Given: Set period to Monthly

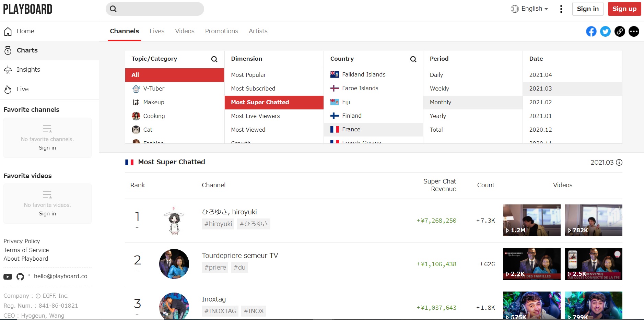Looking at the screenshot, I should click(473, 102).
